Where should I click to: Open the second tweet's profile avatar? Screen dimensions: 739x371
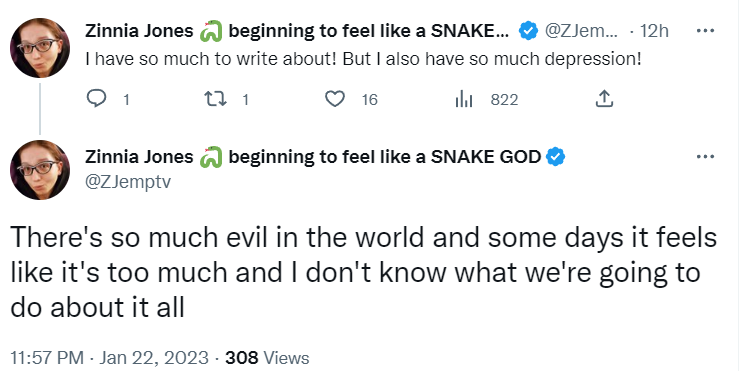click(40, 170)
